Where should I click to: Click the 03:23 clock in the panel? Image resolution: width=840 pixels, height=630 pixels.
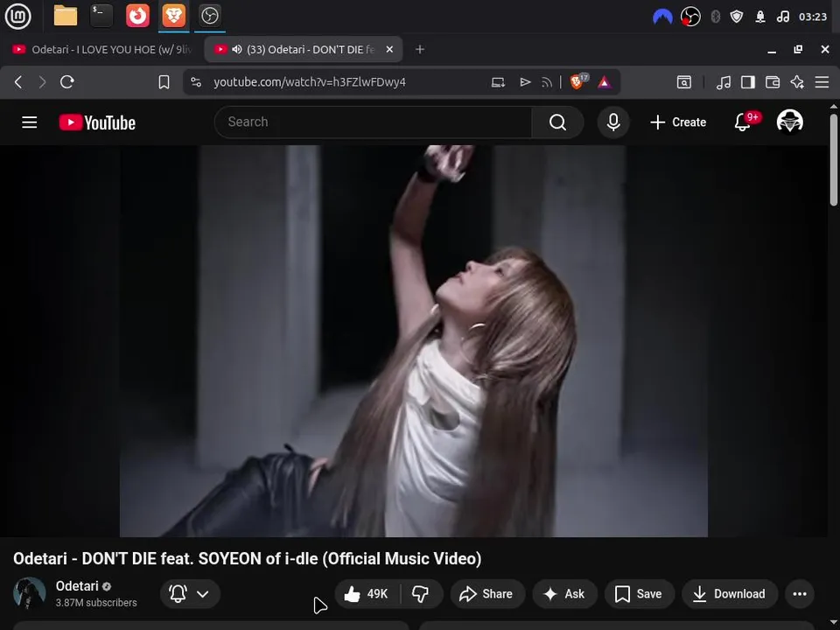813,17
